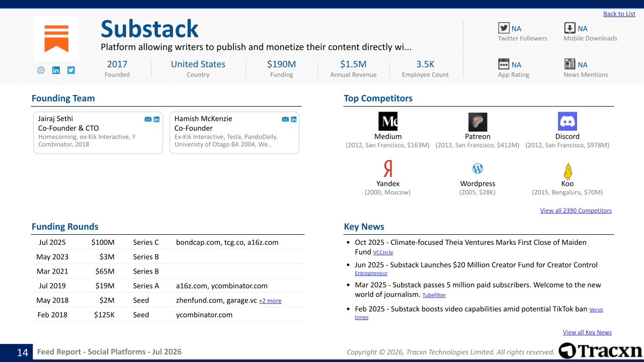Select Jairaj Sethi's name

point(55,119)
